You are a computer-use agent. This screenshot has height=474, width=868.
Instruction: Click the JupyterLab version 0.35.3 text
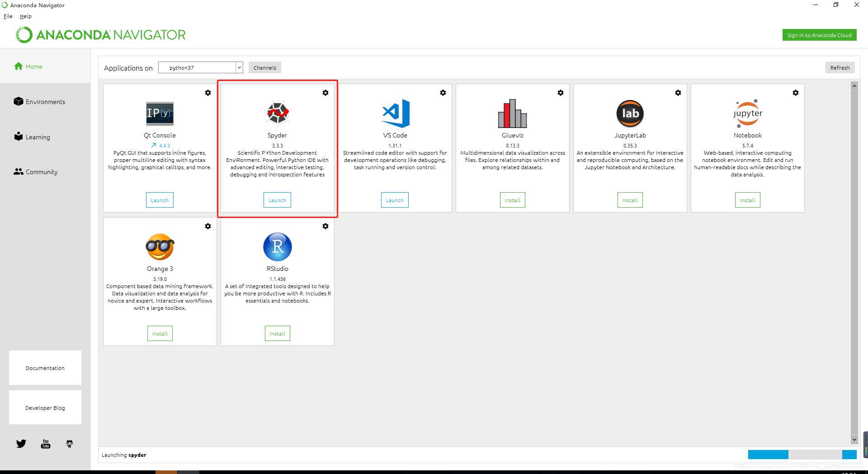[630, 146]
